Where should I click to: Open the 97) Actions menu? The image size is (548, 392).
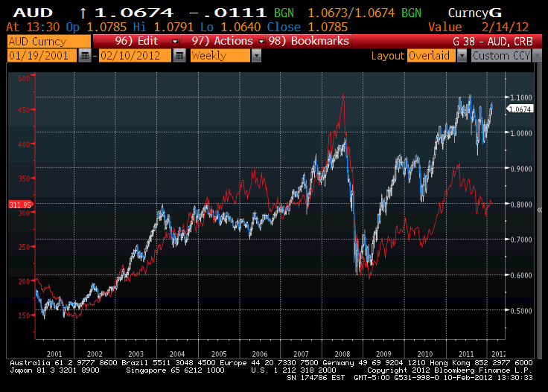click(x=223, y=41)
